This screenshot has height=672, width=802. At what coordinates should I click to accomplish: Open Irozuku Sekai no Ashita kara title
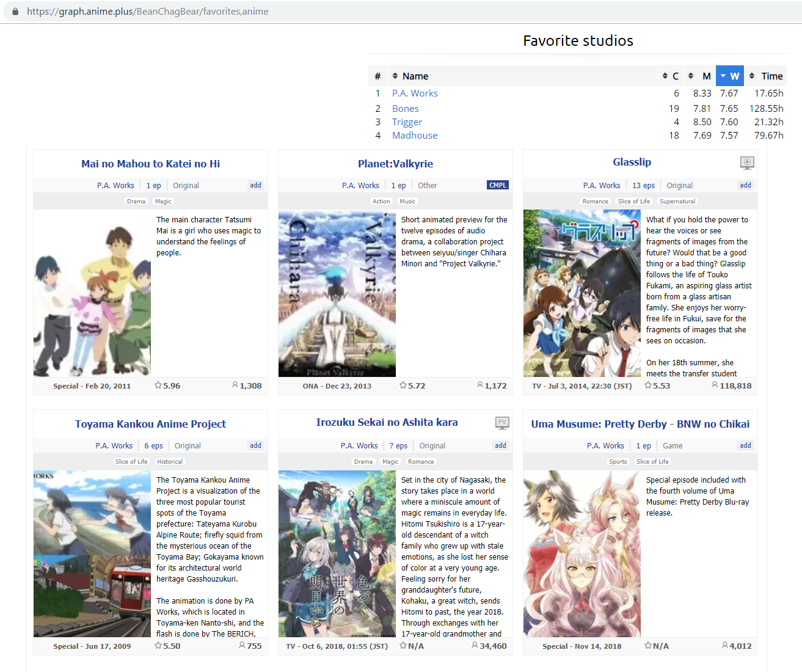(387, 422)
